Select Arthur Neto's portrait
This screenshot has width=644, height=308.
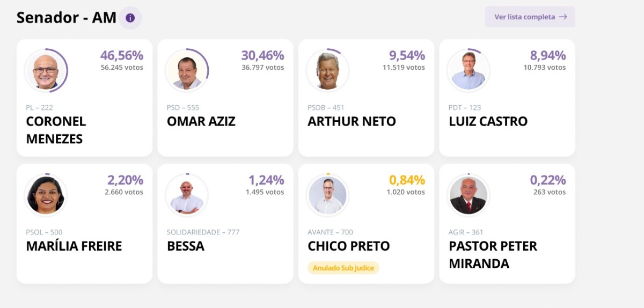click(327, 71)
